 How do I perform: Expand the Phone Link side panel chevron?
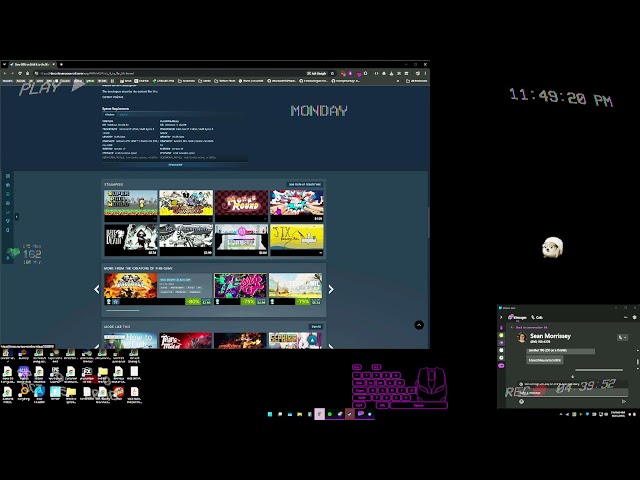click(x=502, y=317)
